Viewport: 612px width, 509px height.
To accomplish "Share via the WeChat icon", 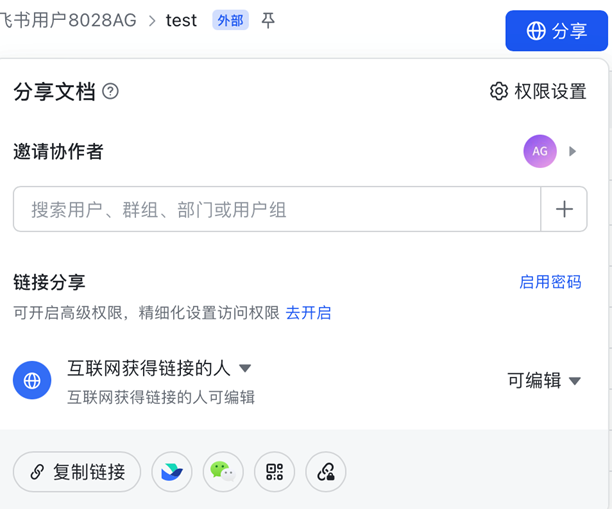I will 223,472.
